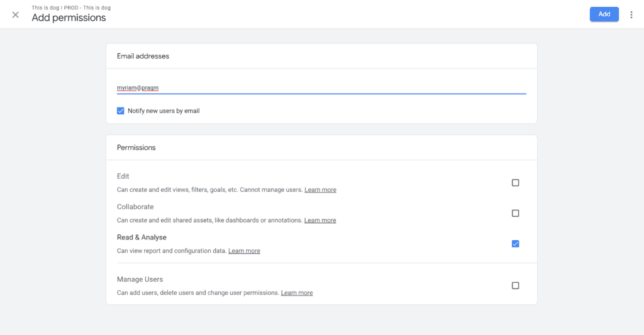Open Learn more link for Read & Analyse
The height and width of the screenshot is (335, 644).
(x=244, y=251)
